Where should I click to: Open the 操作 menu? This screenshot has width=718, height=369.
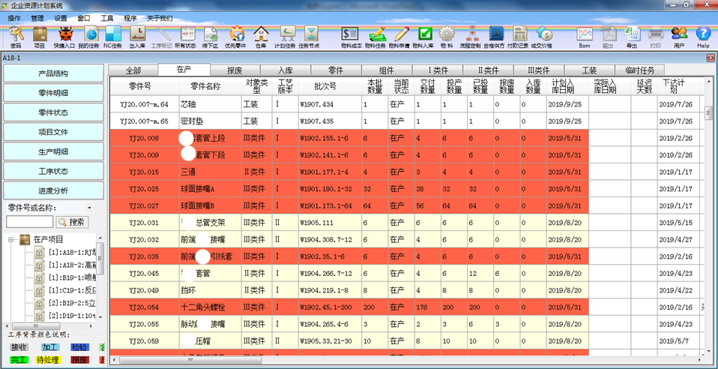(15, 19)
